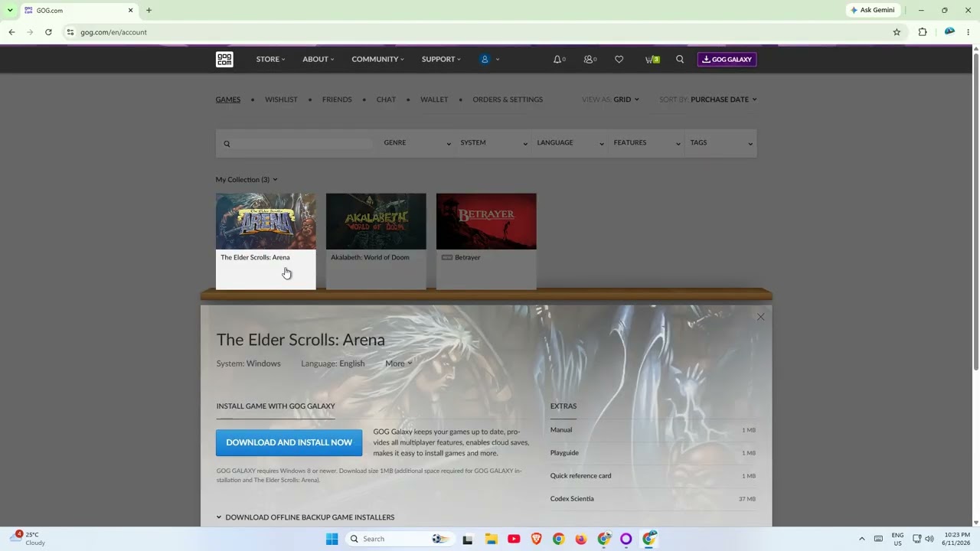Click the browser address bar URL

click(x=113, y=32)
